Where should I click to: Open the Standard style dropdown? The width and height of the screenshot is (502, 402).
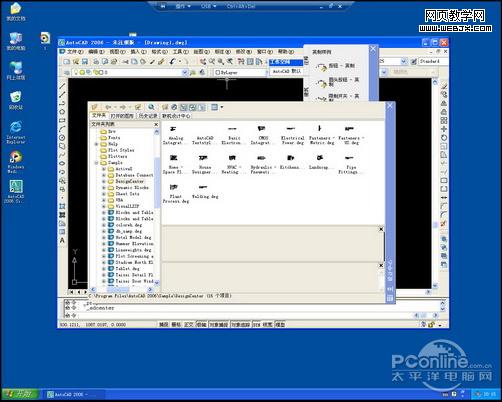coord(434,61)
